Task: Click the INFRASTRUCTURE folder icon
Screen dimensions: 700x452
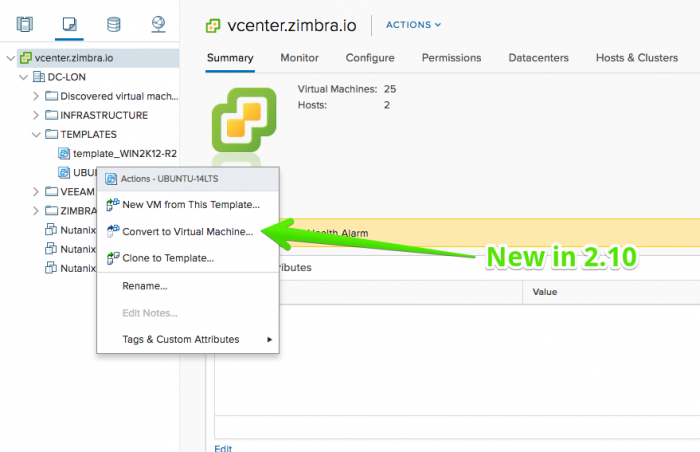Action: 51,115
